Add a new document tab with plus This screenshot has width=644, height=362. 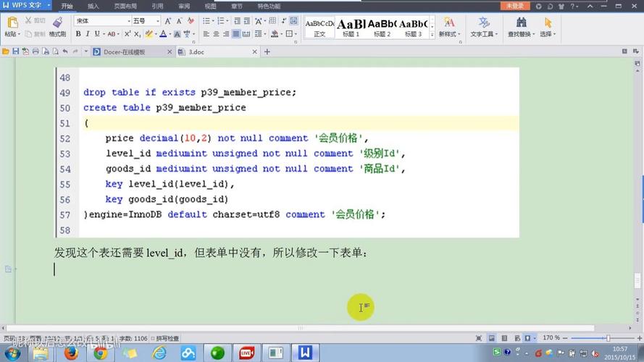pos(267,51)
